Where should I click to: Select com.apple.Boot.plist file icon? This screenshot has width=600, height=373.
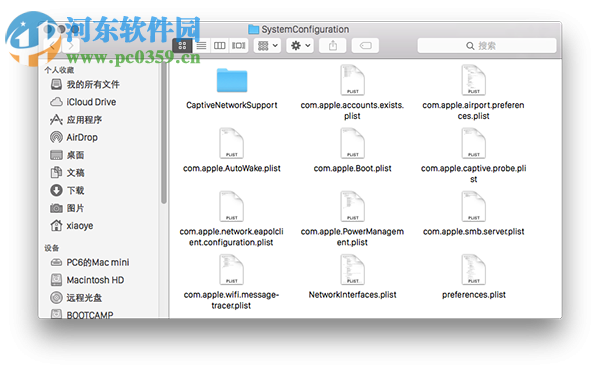click(x=352, y=143)
